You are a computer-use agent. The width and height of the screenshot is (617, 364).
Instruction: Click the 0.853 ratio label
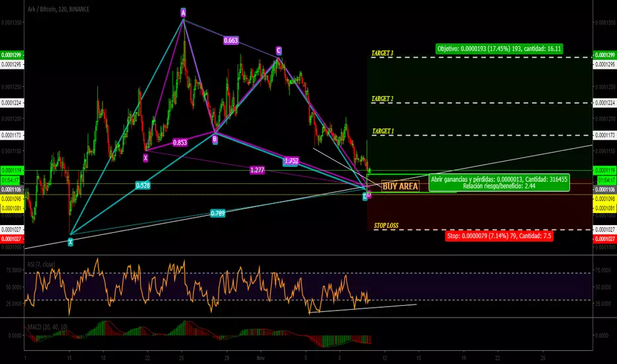(180, 142)
